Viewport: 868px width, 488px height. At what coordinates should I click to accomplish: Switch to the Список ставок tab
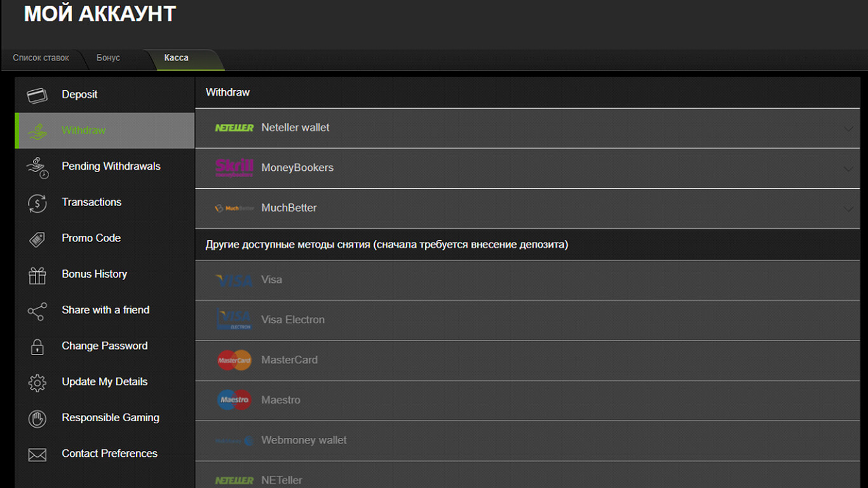(41, 58)
